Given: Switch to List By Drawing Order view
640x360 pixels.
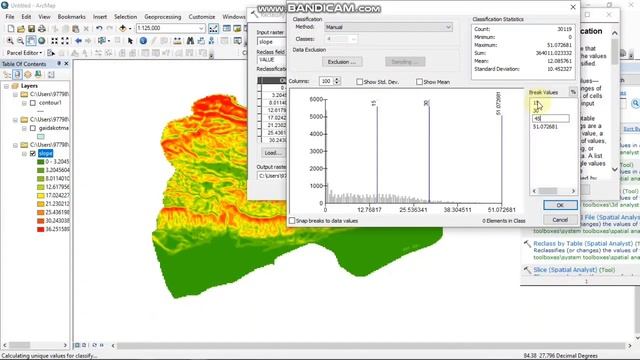Looking at the screenshot, I should (7, 74).
